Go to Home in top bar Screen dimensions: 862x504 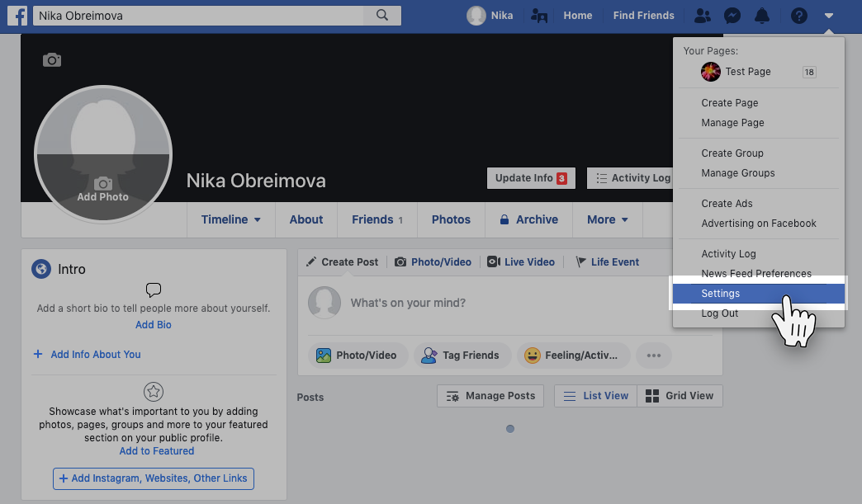tap(578, 16)
